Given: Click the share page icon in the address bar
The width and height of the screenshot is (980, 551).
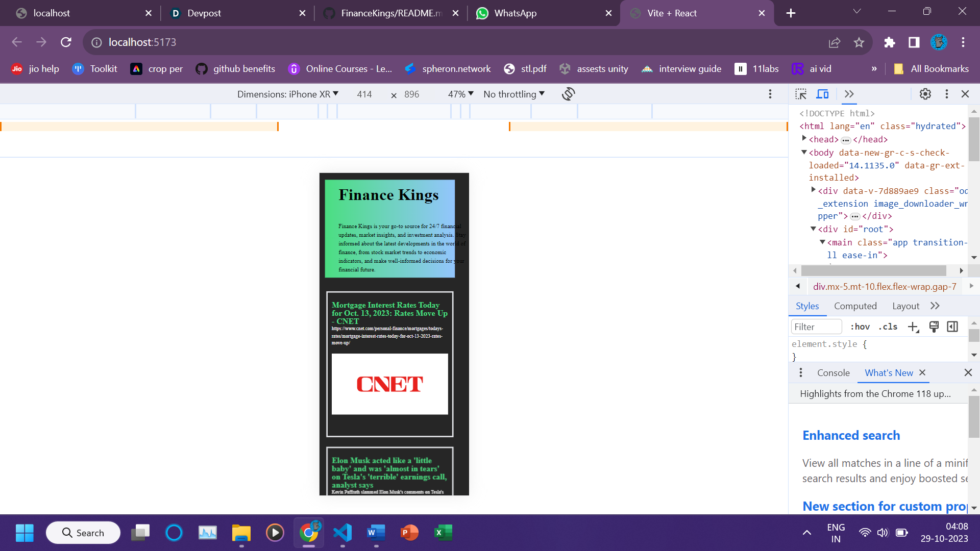Looking at the screenshot, I should point(835,42).
